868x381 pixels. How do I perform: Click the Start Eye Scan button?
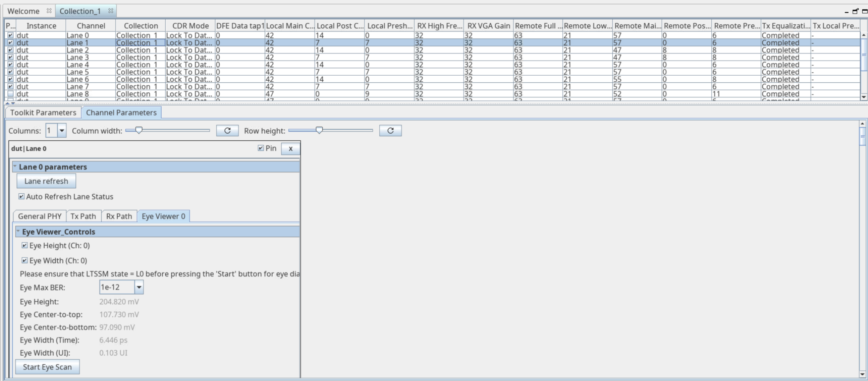point(47,367)
